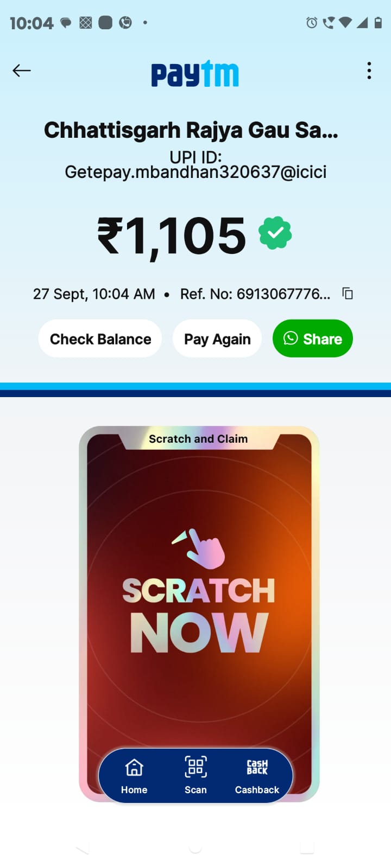Tap the payee name Chhattisgarh Rajya Gau Sa...
Viewport: 391px width, 868px height.
tap(191, 130)
